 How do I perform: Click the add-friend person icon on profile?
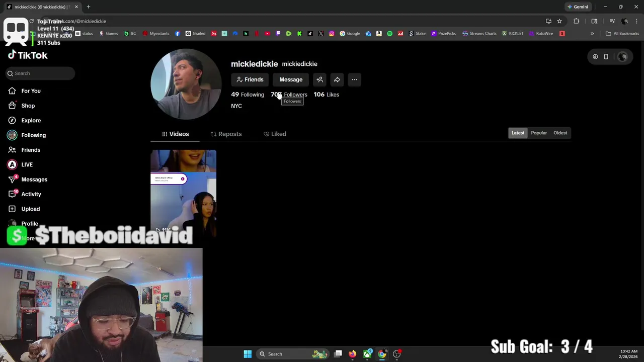319,79
